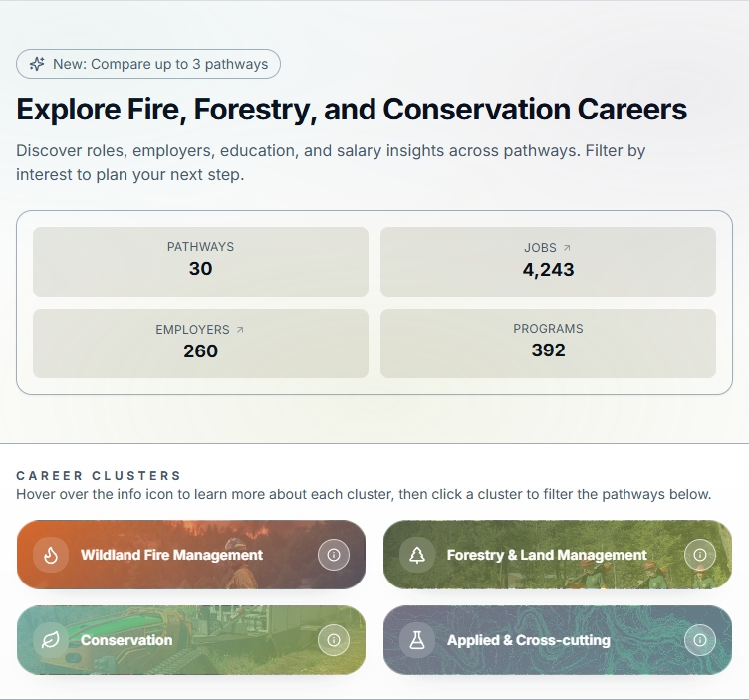Click the arrow icon beside the Employers label
Screen dimensions: 749x700
239,330
